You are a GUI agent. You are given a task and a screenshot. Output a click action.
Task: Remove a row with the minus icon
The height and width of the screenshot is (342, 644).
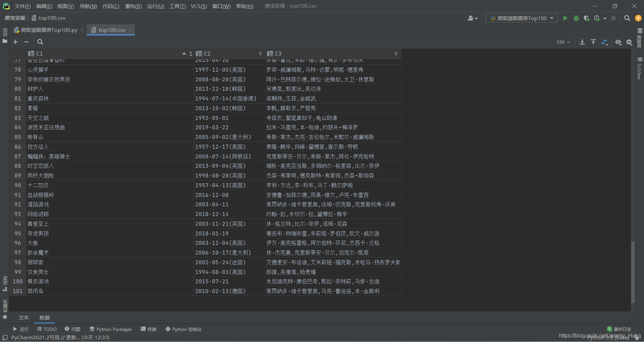(x=26, y=42)
